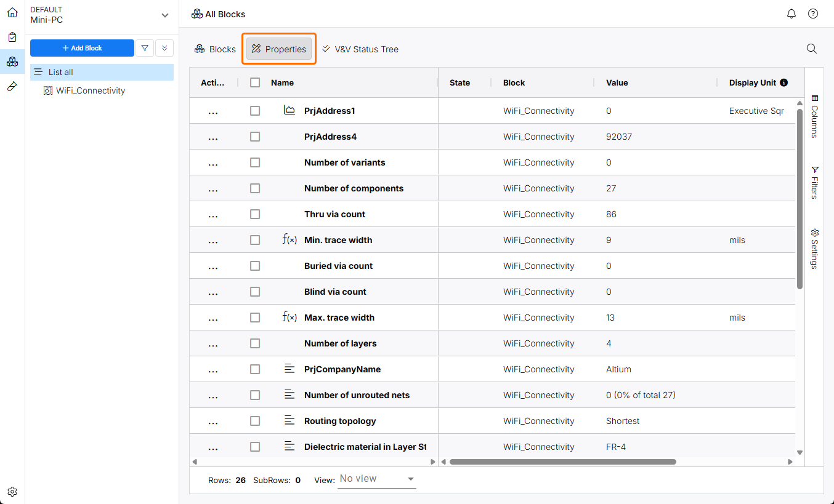Click the notification bell icon
The image size is (834, 504).
point(791,14)
